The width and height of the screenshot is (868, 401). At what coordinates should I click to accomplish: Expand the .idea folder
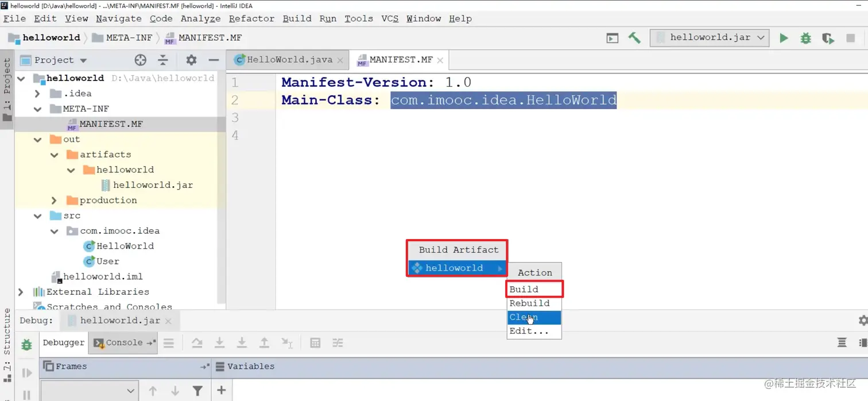pyautogui.click(x=38, y=93)
